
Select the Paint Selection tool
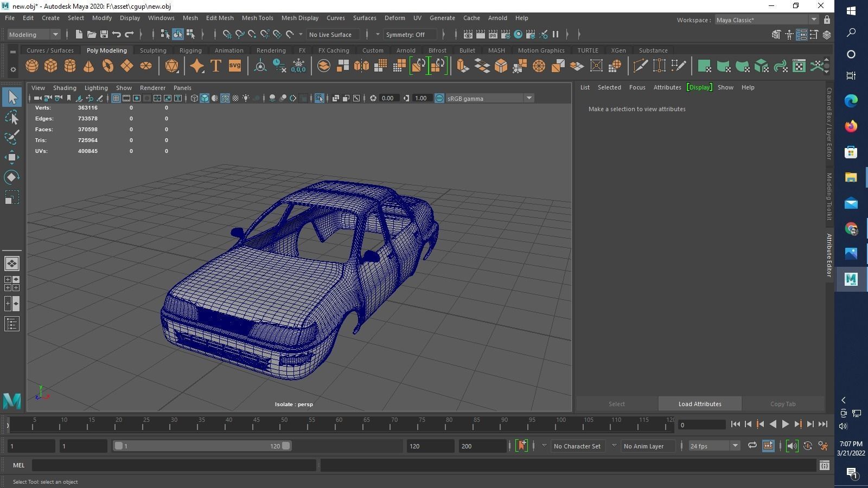(x=12, y=137)
